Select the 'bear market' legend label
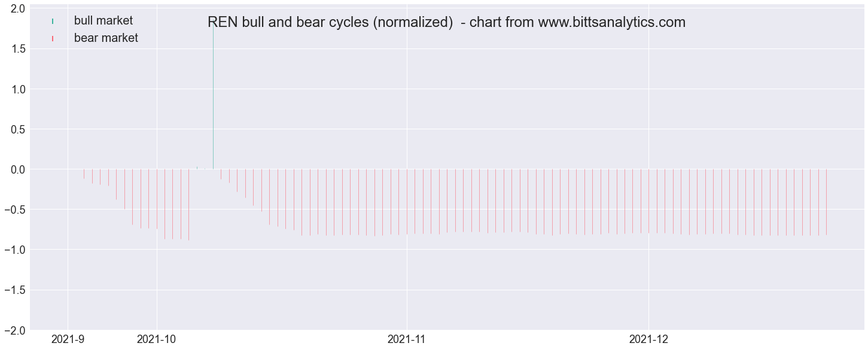Screen dimensions: 868x349 [106, 38]
